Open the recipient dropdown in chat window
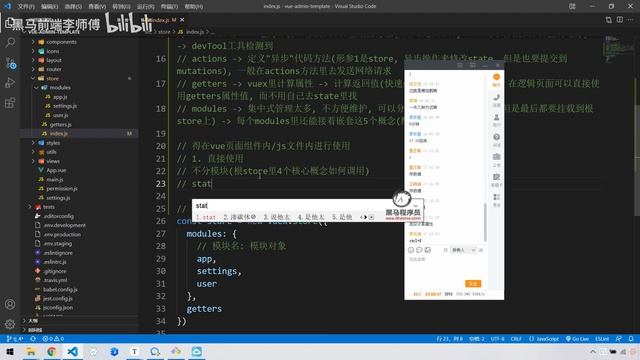Screen dimensions: 640x360 pos(463,250)
